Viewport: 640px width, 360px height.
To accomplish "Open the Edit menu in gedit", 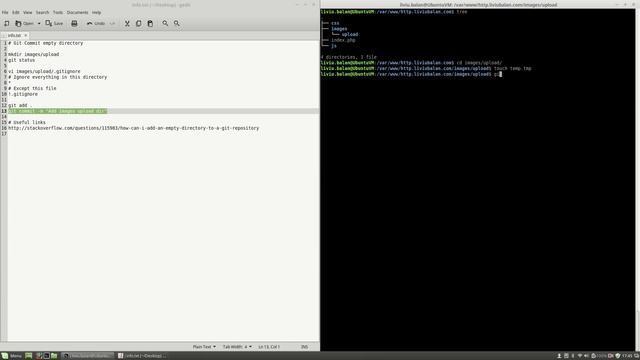I will pos(16,13).
